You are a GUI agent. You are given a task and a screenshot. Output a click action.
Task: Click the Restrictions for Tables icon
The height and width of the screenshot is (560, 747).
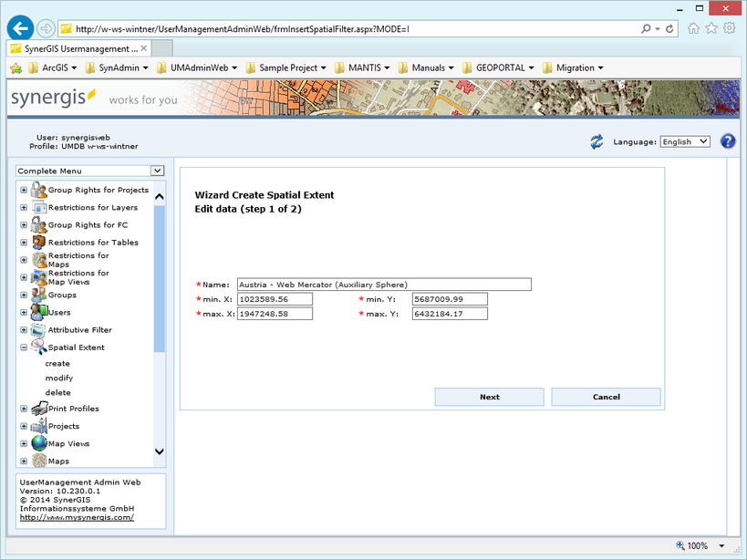click(38, 240)
